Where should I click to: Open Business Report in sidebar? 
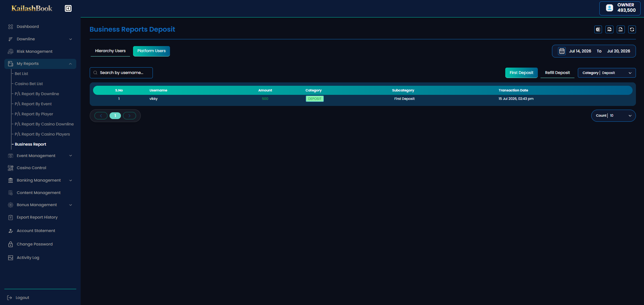(x=31, y=144)
